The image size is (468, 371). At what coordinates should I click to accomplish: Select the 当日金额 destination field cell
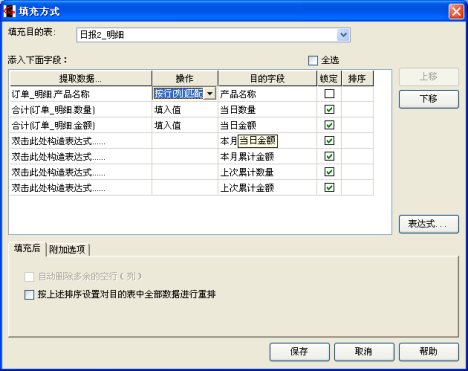[267, 125]
